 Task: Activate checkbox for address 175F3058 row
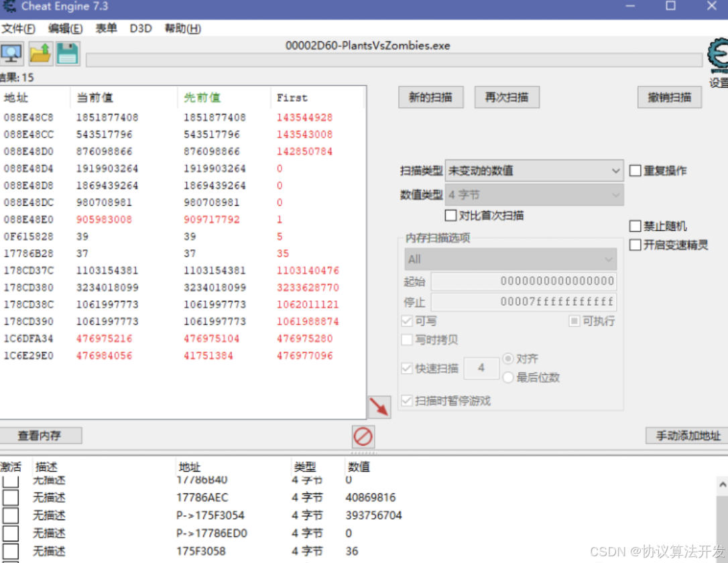[x=11, y=551]
